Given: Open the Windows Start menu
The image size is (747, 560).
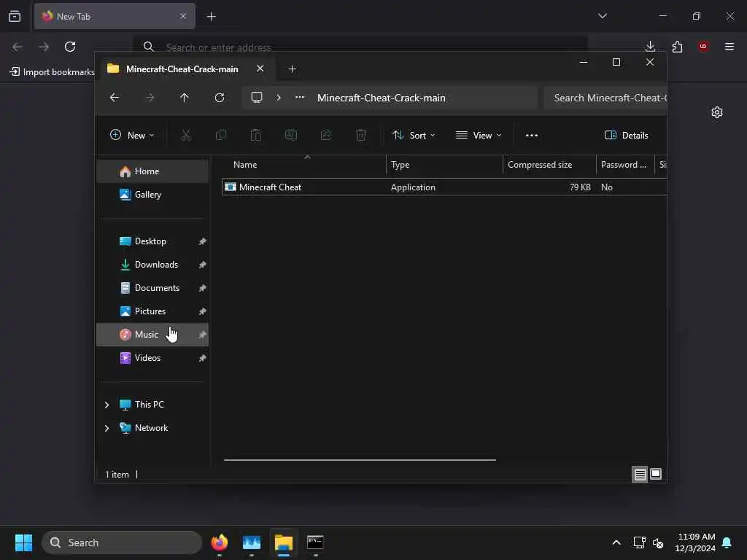Looking at the screenshot, I should tap(23, 542).
